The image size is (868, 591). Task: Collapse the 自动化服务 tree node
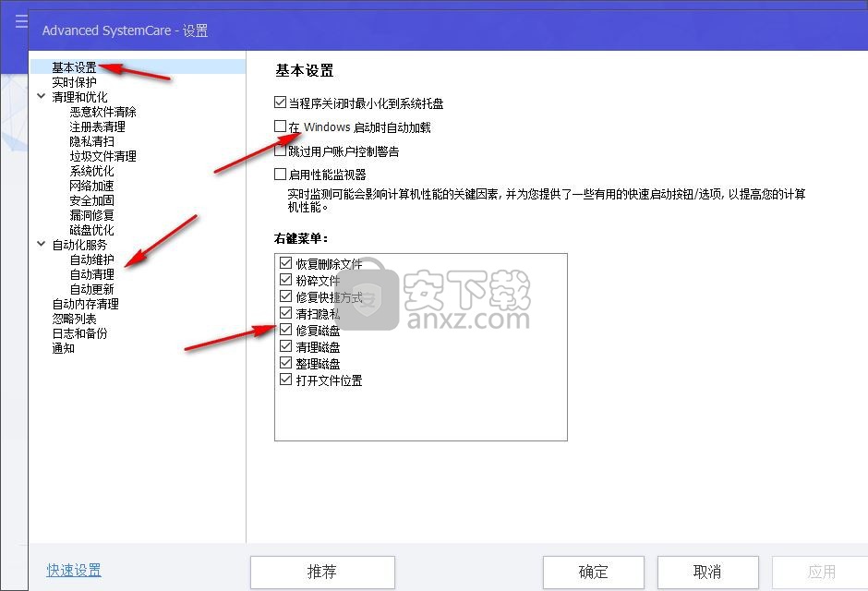(x=42, y=245)
